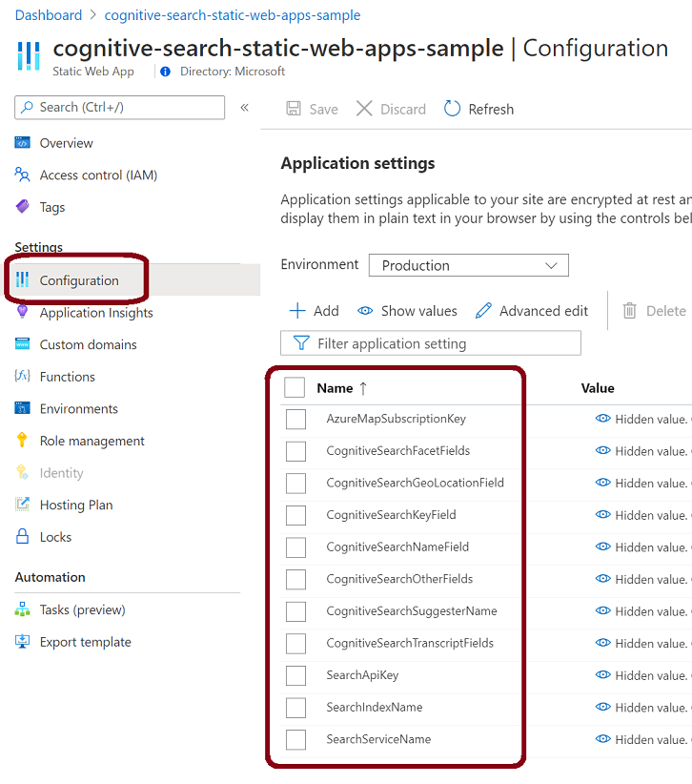Click the Show values label

click(x=418, y=311)
